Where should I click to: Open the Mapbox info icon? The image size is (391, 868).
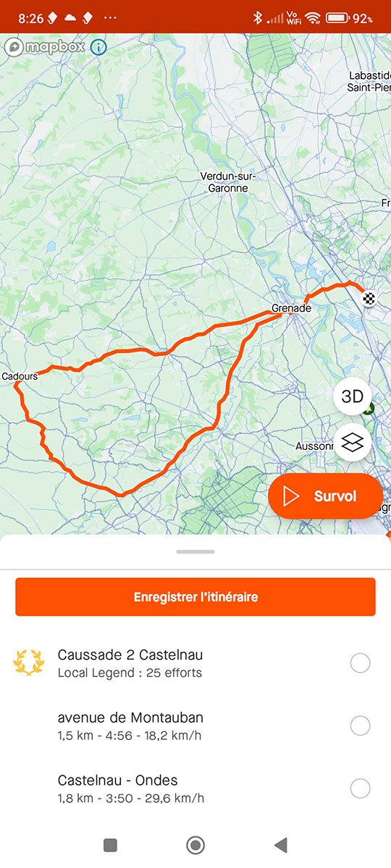click(98, 48)
